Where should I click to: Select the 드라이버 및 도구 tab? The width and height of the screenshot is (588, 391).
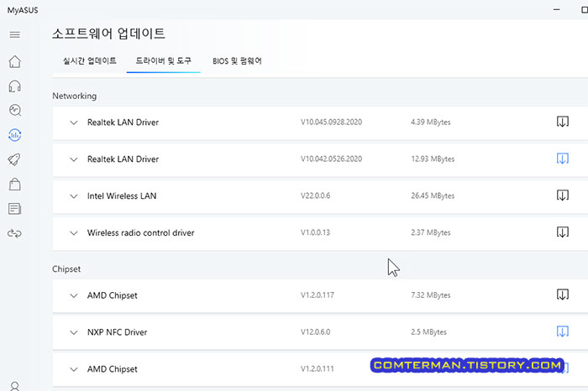[x=164, y=60]
